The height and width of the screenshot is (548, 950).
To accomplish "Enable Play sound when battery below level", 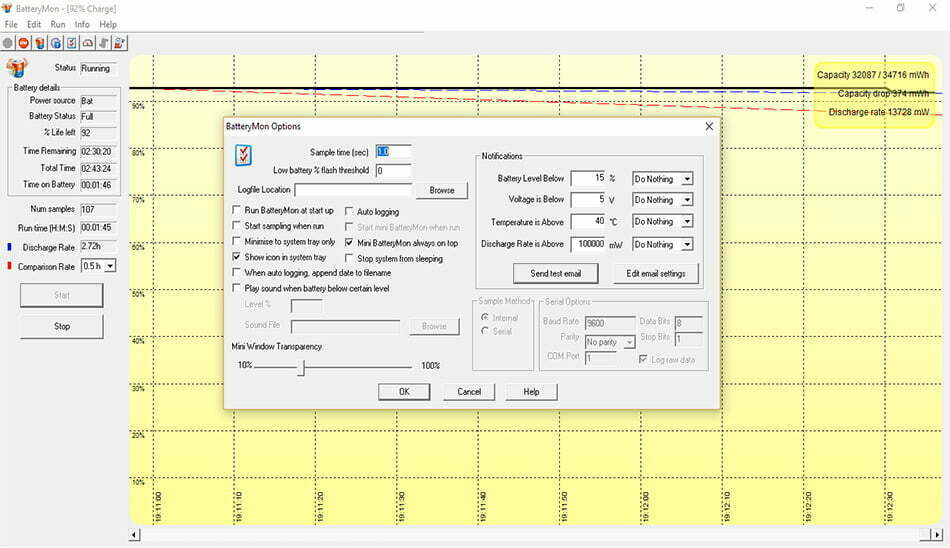I will [236, 289].
